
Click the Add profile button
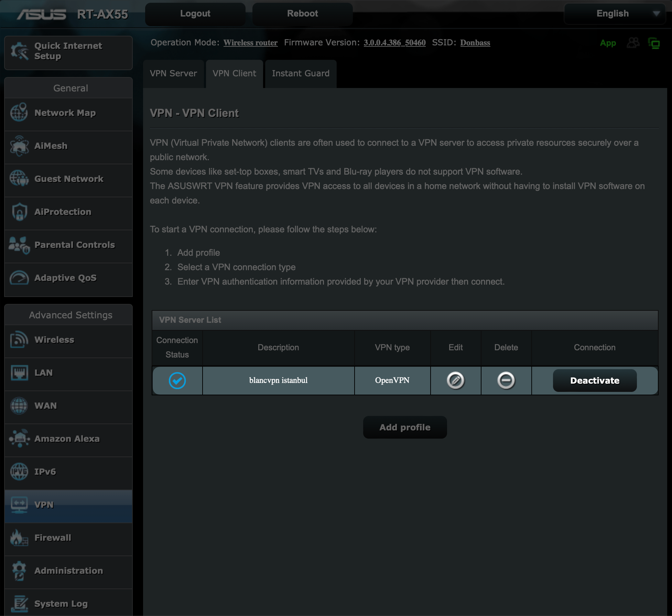[405, 427]
